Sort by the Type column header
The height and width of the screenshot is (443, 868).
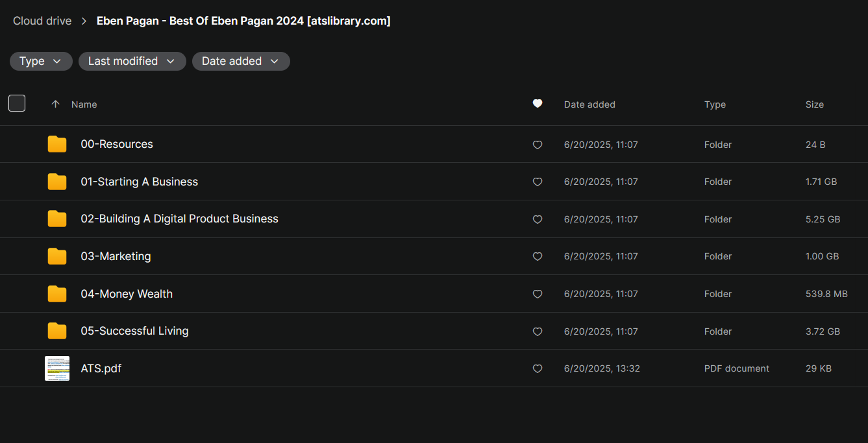pos(715,104)
